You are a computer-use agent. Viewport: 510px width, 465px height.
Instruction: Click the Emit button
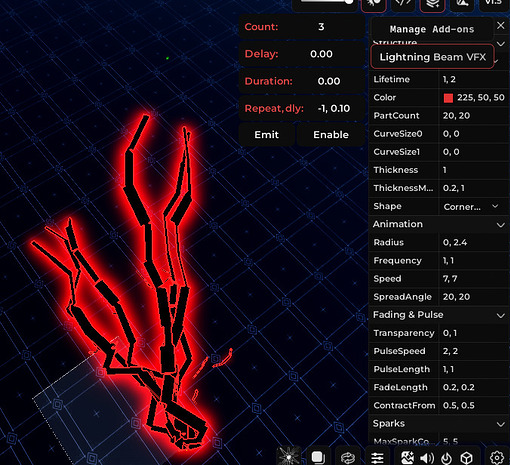tap(267, 135)
